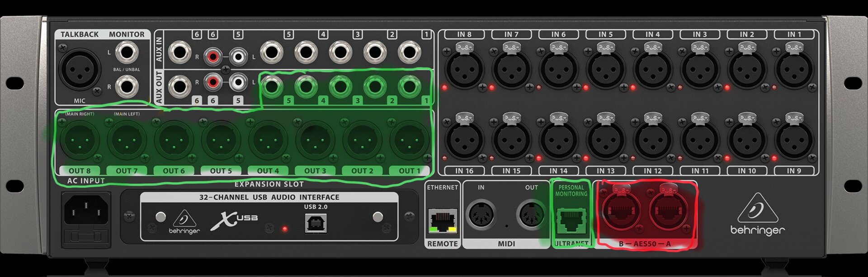Select the OUT 5 XLR output jack
868x277 pixels.
pyautogui.click(x=221, y=140)
